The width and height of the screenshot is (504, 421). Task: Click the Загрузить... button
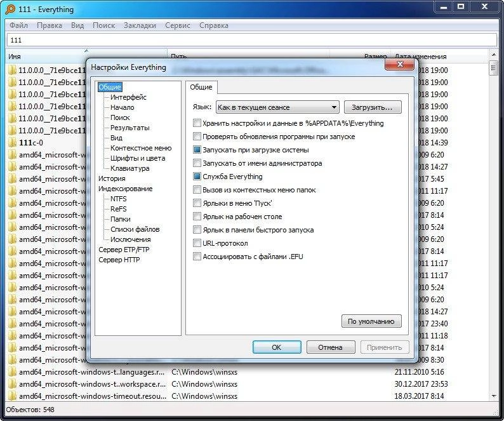click(x=373, y=107)
